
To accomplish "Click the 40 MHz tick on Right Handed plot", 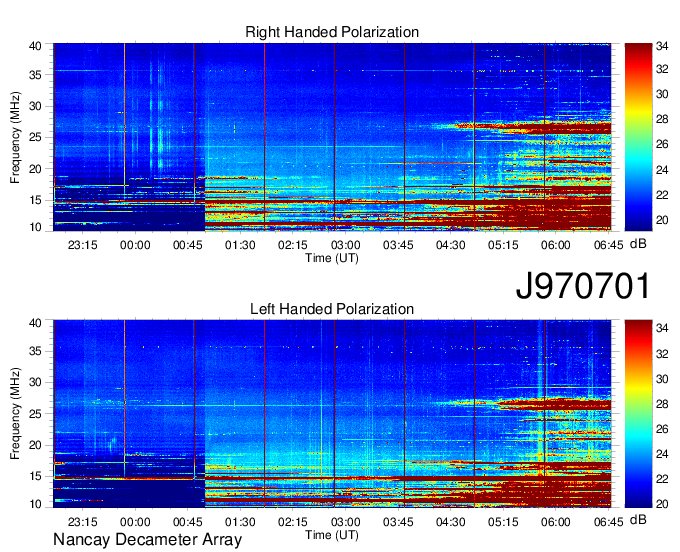I will [35, 46].
